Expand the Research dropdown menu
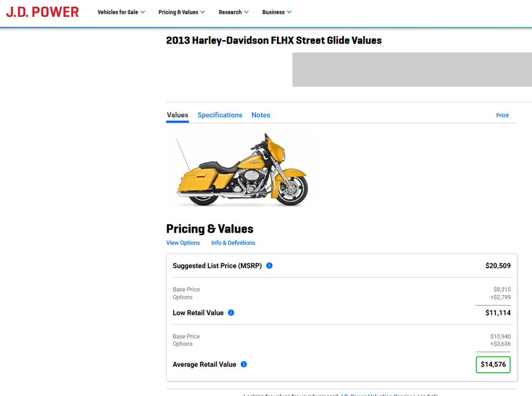Screen dimensions: 532x396 point(233,12)
